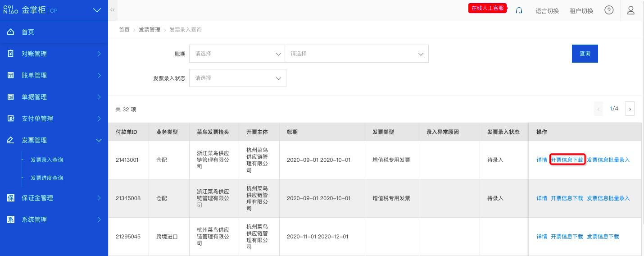Click 发票管理 in the breadcrumb

[150, 30]
